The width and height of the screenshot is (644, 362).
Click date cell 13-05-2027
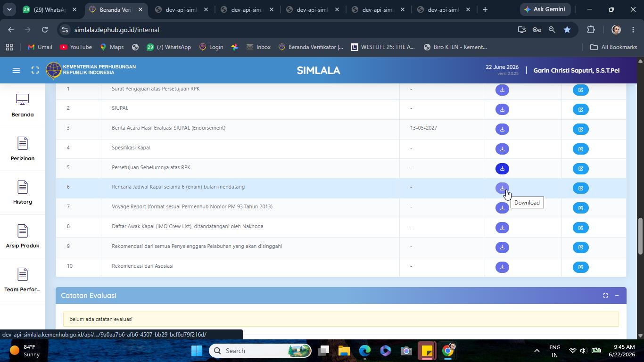click(423, 128)
